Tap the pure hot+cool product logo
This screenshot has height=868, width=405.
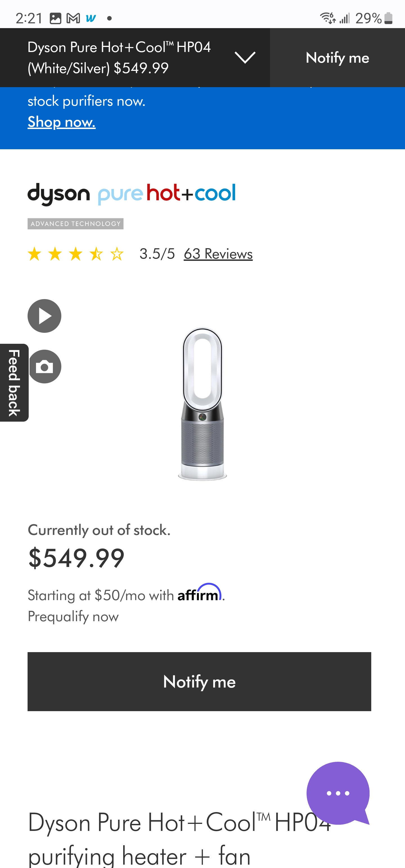166,194
